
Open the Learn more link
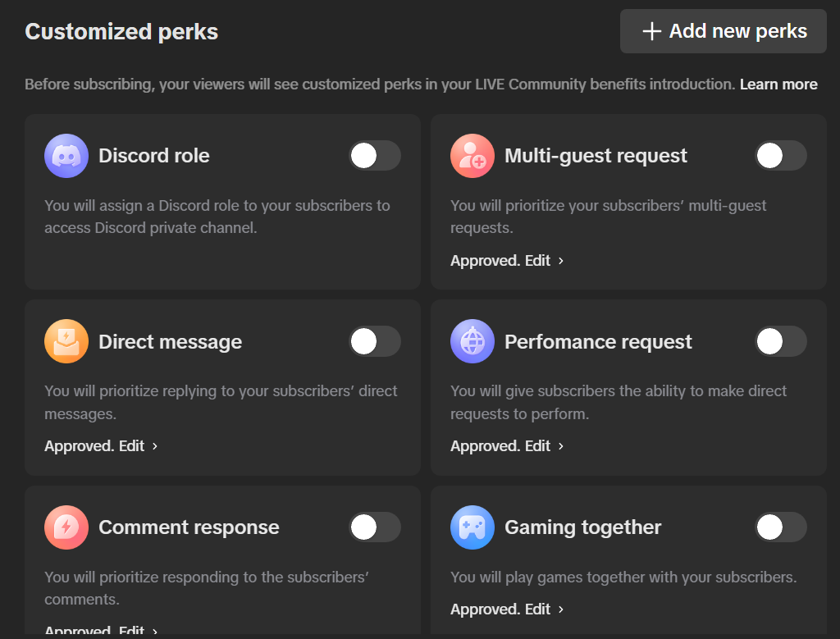coord(778,84)
